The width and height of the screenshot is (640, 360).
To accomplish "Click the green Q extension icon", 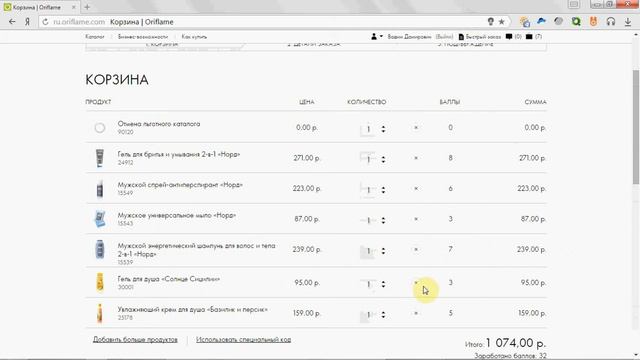I will [576, 22].
